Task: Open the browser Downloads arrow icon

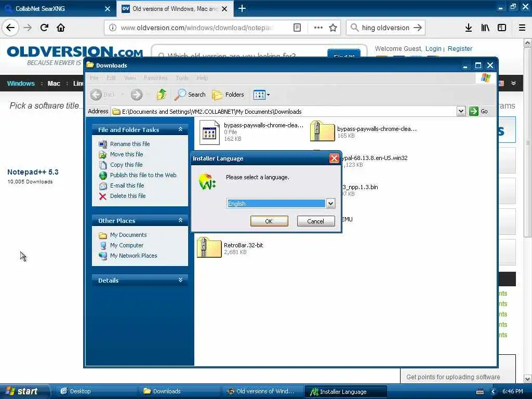Action: (x=468, y=28)
